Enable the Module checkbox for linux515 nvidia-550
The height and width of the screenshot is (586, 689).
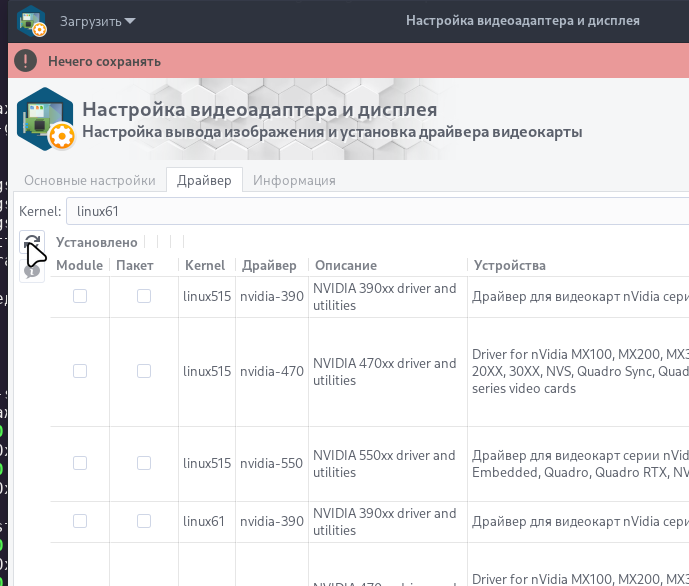click(80, 463)
